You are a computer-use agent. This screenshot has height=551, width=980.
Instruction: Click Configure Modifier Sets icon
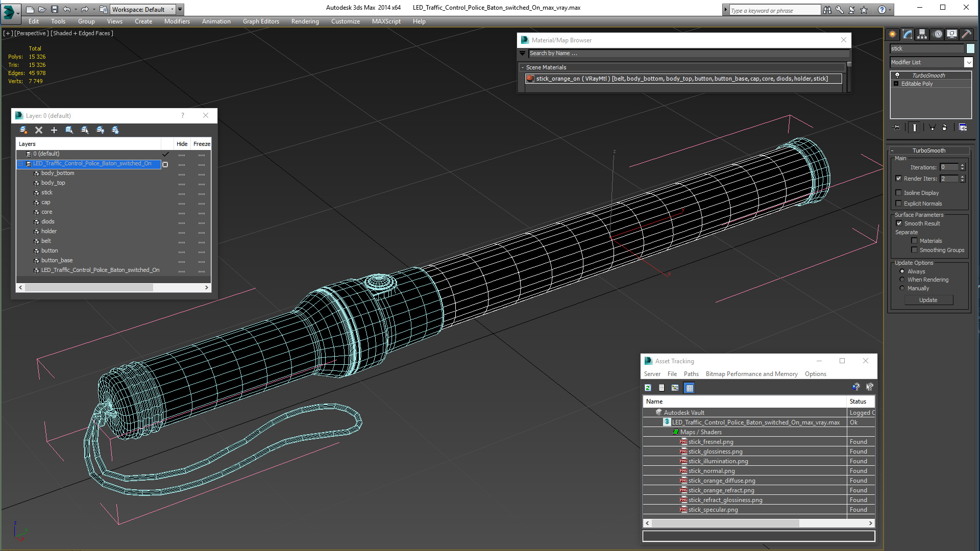pos(963,128)
